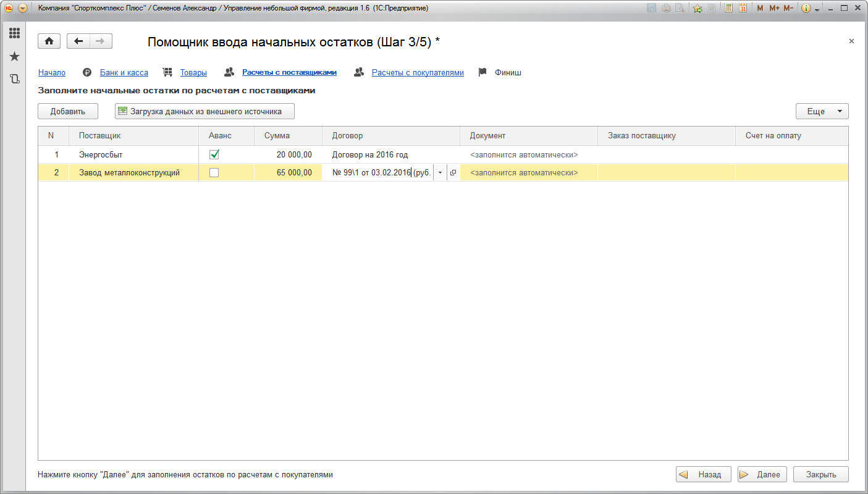868x494 pixels.
Task: Edit the Договор field '№ 99\1 от 03.02.2016'
Action: click(x=378, y=173)
